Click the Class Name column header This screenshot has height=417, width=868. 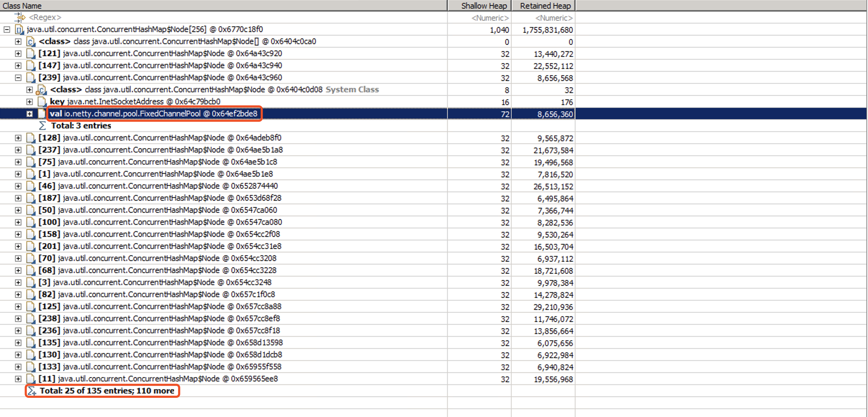pos(224,6)
